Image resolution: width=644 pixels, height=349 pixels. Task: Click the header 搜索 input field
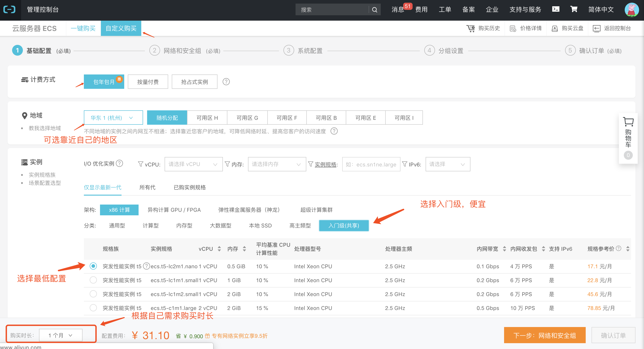click(333, 9)
